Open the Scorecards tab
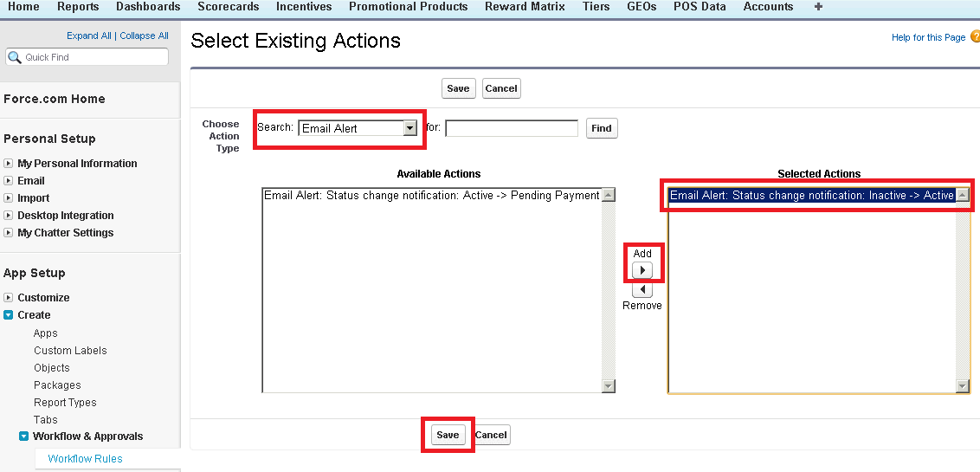The height and width of the screenshot is (472, 980). click(x=228, y=7)
